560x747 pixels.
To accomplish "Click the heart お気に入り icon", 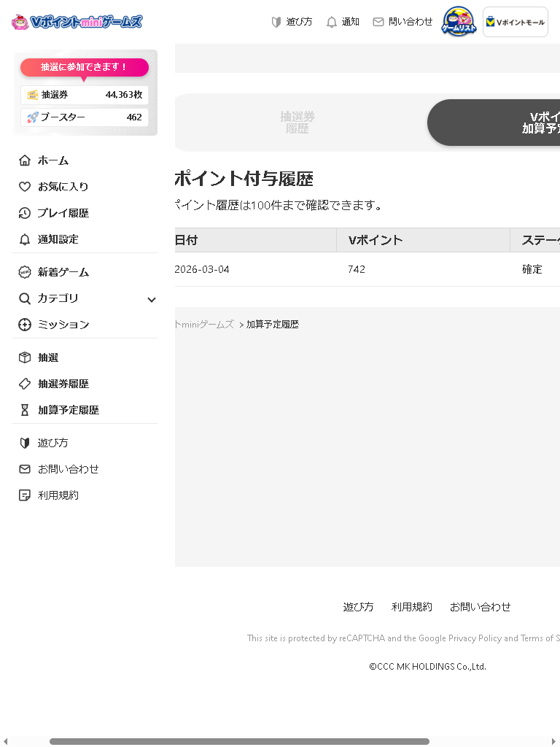I will pos(25,187).
